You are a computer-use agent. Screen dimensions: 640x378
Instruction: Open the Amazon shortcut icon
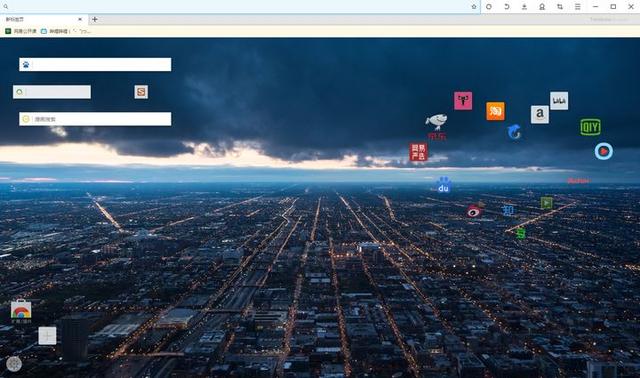click(540, 114)
